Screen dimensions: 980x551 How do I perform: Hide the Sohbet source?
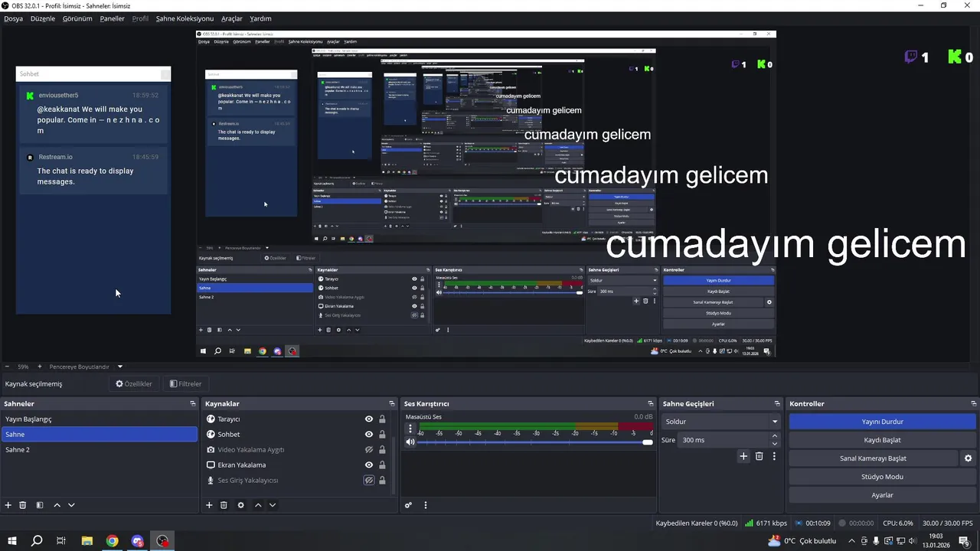[x=369, y=435]
